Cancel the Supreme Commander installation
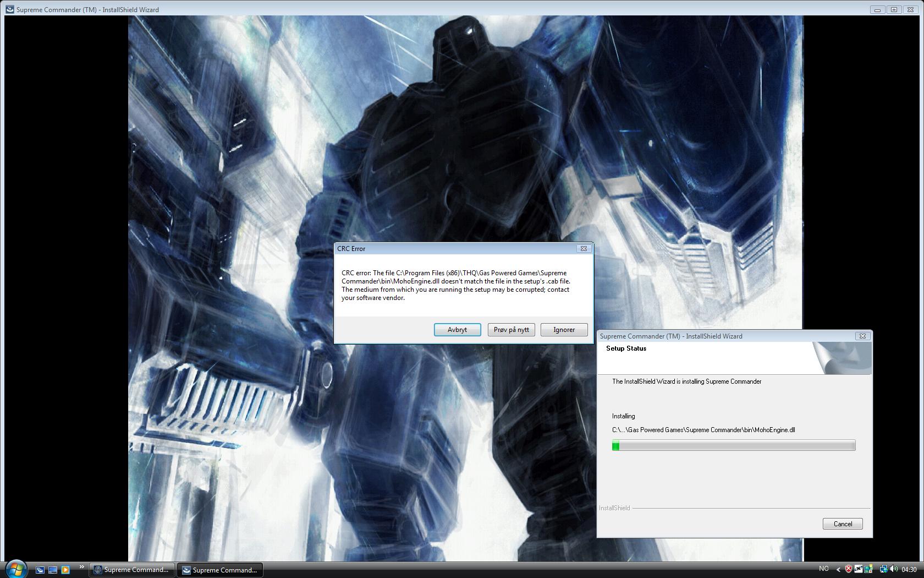This screenshot has width=924, height=578. pos(843,524)
